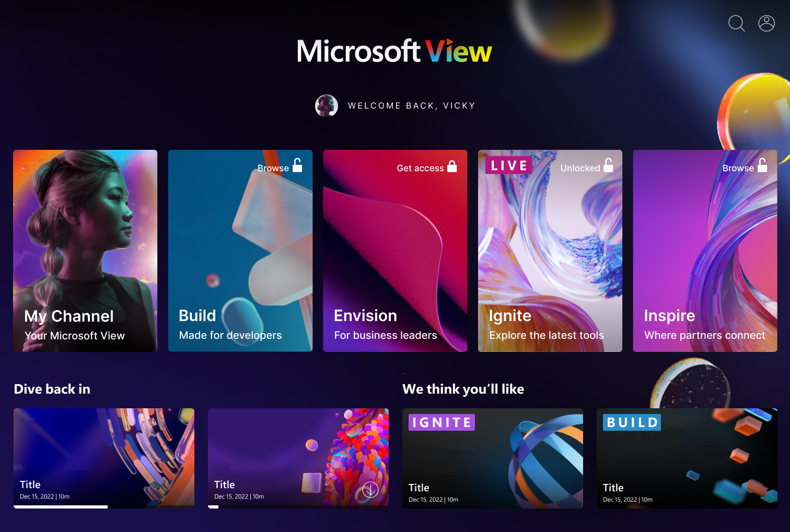The width and height of the screenshot is (790, 532).
Task: Click 'WELCOME BACK, VICKY' text
Action: (412, 106)
